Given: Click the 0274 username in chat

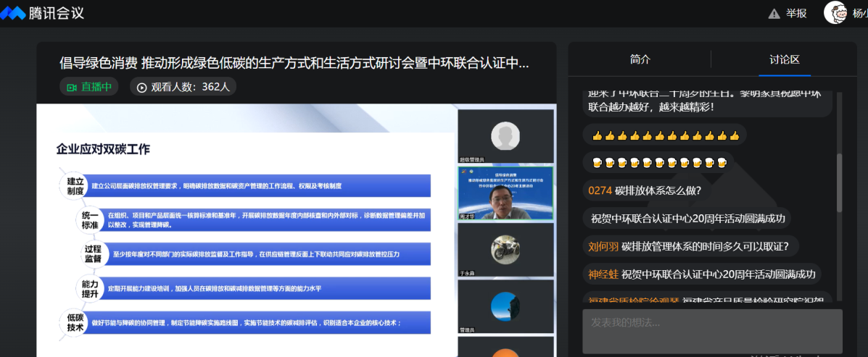Looking at the screenshot, I should click(600, 190).
